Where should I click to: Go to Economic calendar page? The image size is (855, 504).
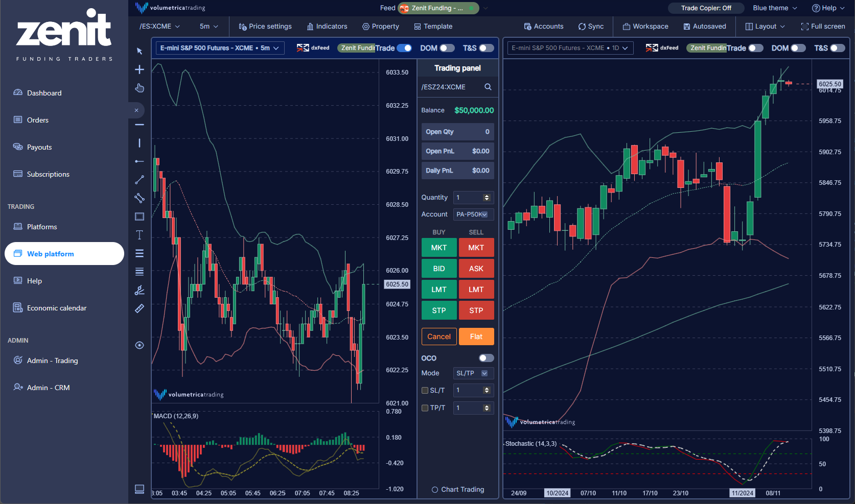point(57,308)
